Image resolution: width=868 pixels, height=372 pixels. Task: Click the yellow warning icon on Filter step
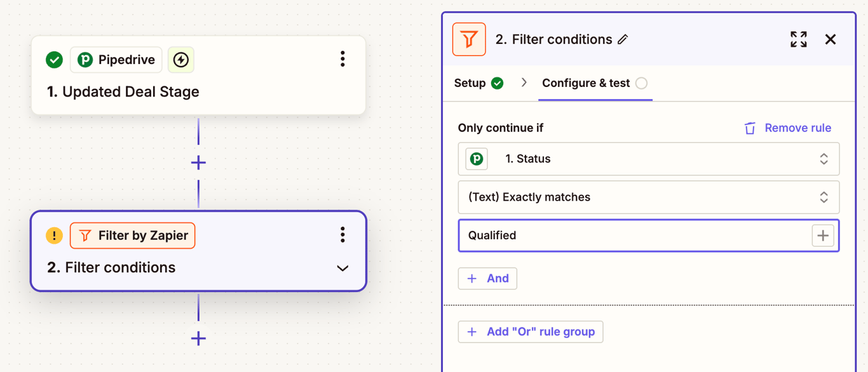(x=55, y=236)
